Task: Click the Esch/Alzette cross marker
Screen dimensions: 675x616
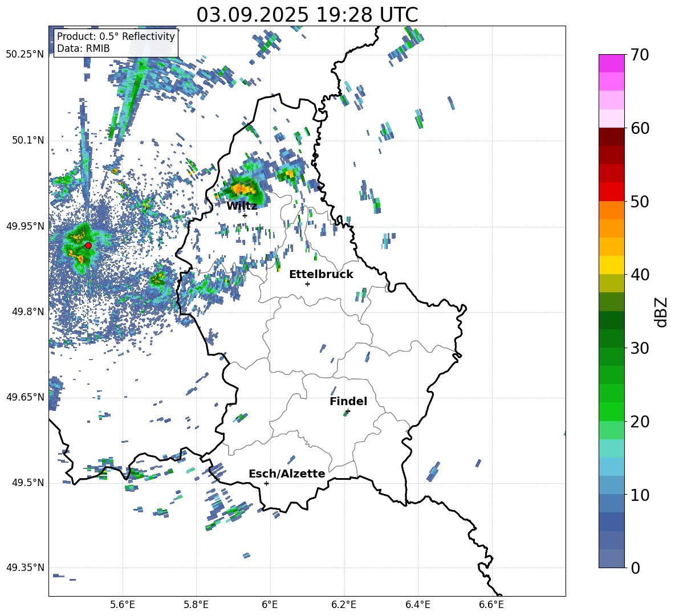Action: tap(266, 483)
